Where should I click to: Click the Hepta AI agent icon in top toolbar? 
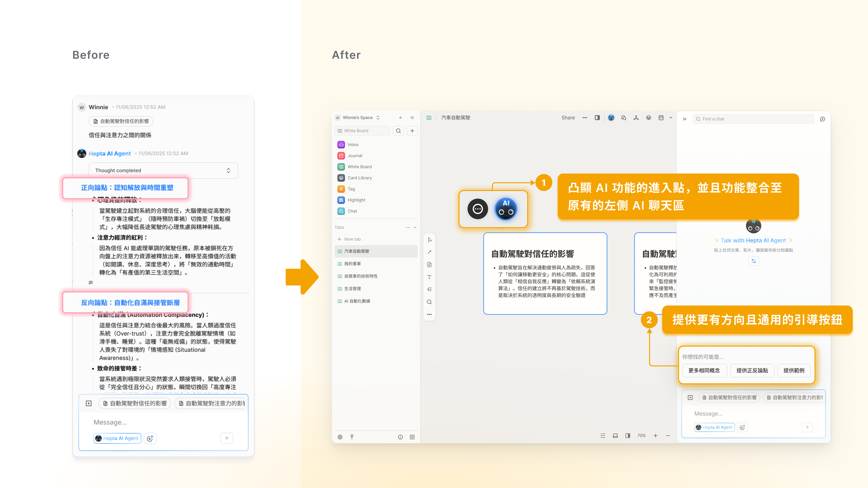click(x=611, y=117)
